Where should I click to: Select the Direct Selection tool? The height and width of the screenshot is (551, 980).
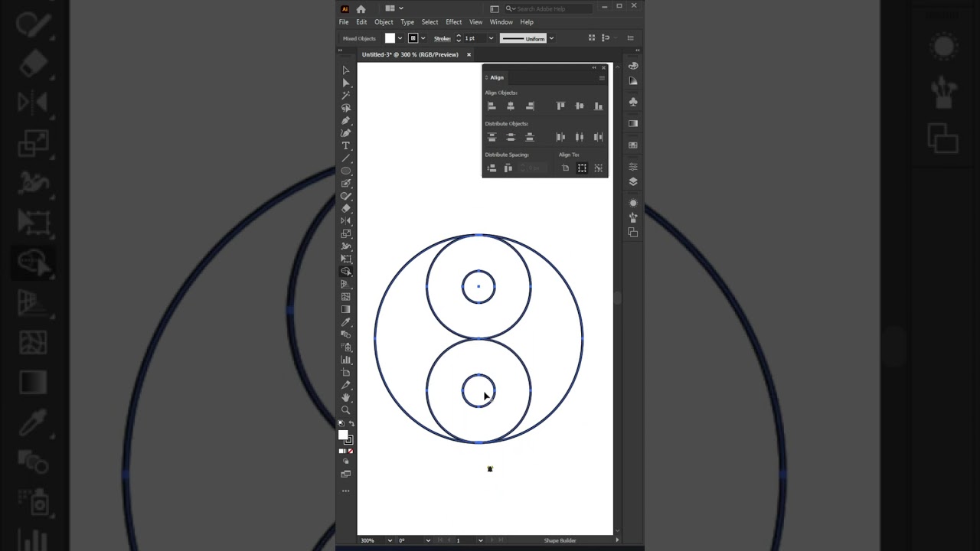tap(345, 83)
